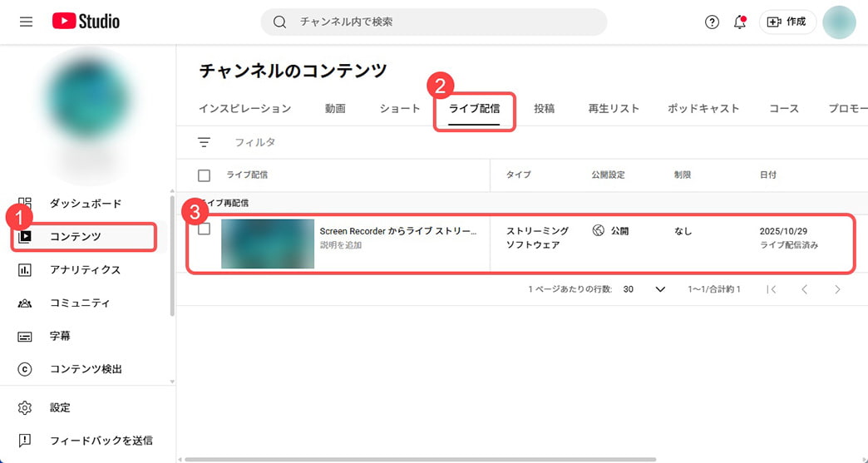Click the コンテンツ content icon in sidebar
The image size is (868, 463).
click(25, 237)
